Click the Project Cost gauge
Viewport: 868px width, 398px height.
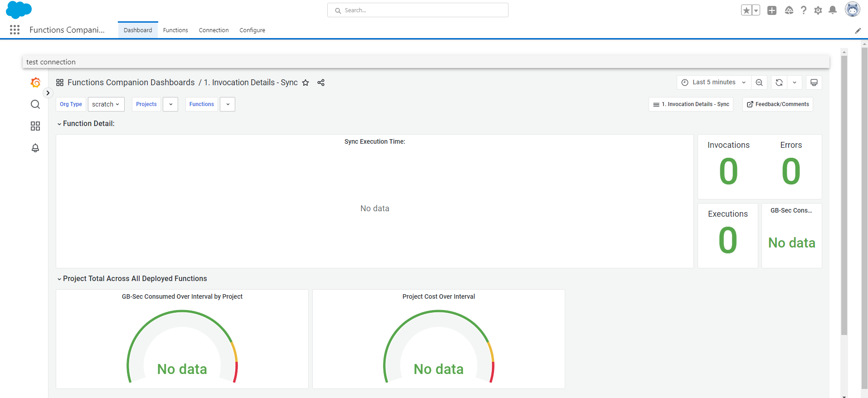(439, 347)
